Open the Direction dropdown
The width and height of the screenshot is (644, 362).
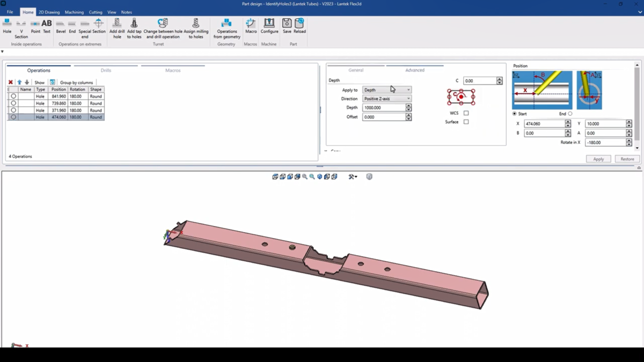tap(387, 99)
